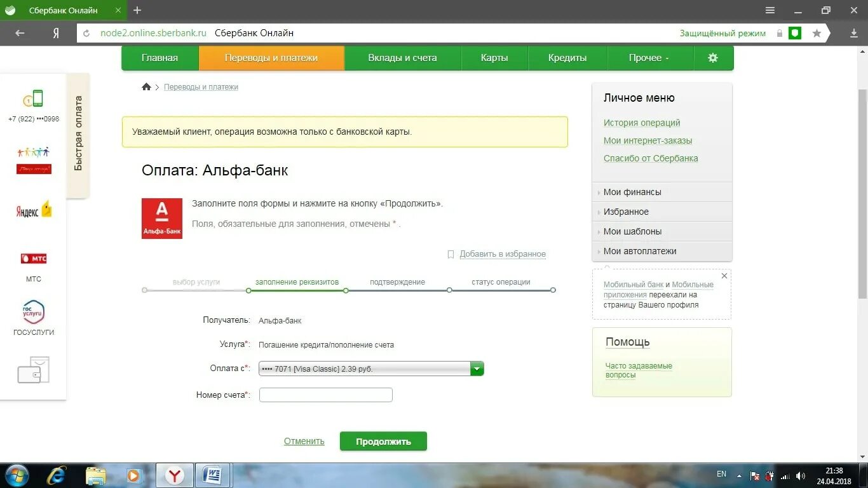Open browser downloads arrow icon
This screenshot has height=488, width=868.
(854, 33)
